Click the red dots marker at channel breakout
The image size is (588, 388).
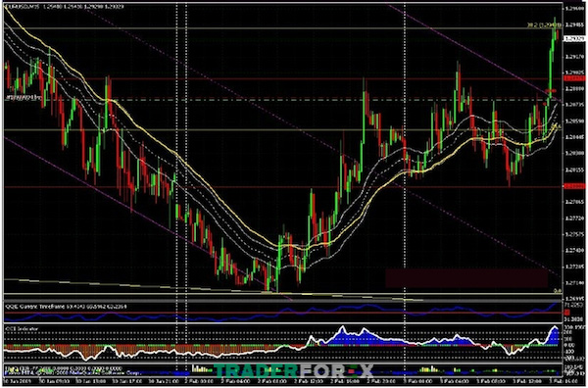pos(551,90)
